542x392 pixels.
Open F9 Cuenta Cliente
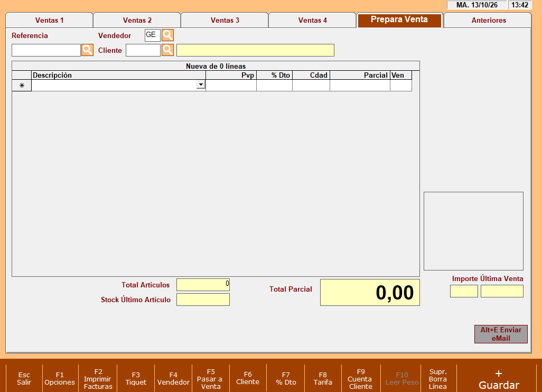coord(360,378)
